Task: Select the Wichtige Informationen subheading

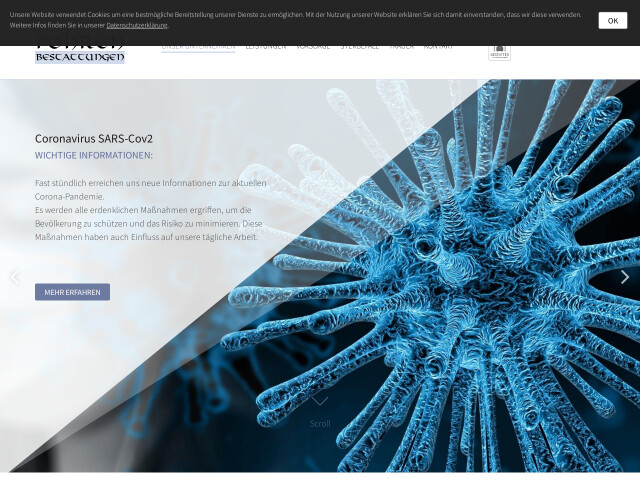Action: coord(94,156)
